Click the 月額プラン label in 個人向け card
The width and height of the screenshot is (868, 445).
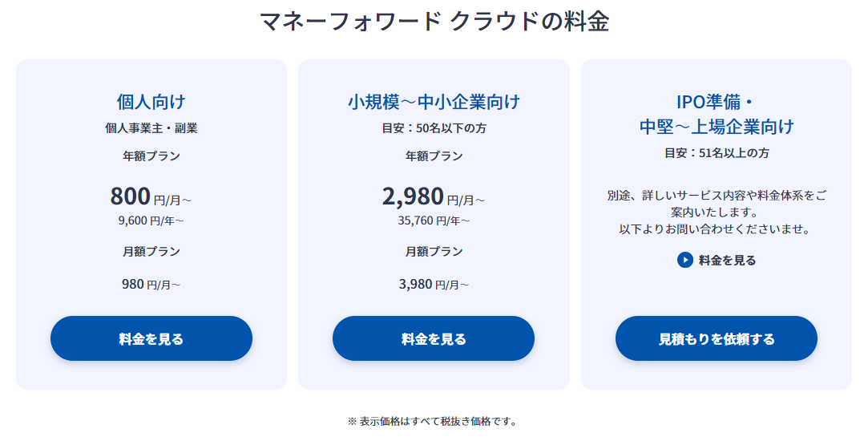point(151,251)
